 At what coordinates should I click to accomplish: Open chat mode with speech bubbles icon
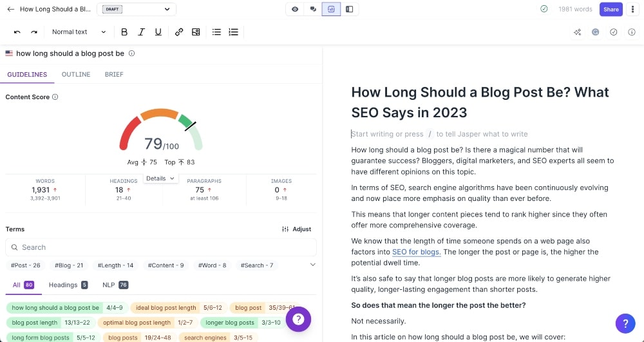(x=313, y=9)
